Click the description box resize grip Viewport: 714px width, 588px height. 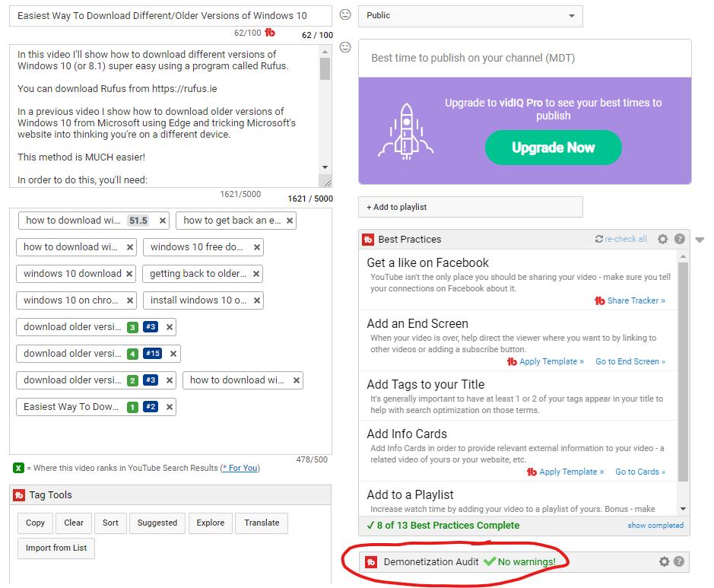tap(328, 183)
